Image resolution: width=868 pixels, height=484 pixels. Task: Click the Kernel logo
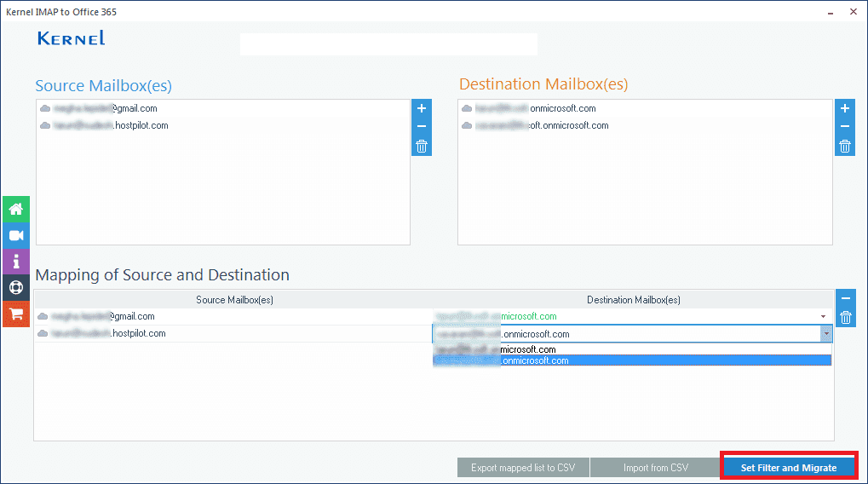[71, 38]
